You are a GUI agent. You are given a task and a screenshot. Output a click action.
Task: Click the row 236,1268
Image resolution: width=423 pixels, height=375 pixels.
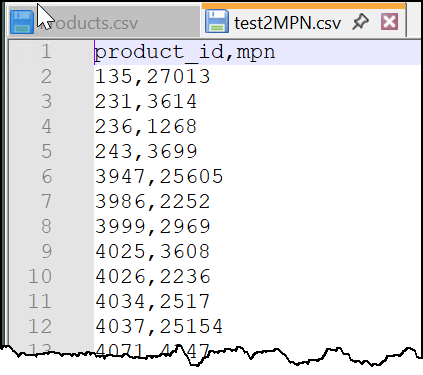click(146, 127)
